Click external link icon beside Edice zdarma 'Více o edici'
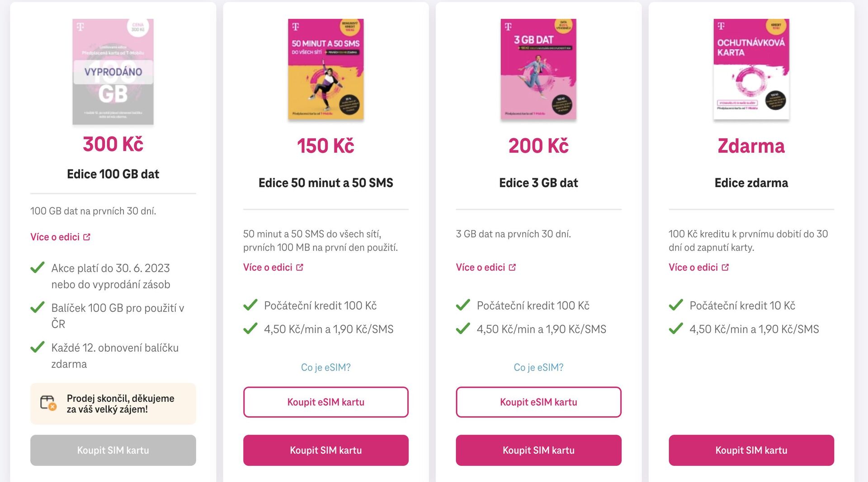The height and width of the screenshot is (482, 868). click(x=726, y=267)
